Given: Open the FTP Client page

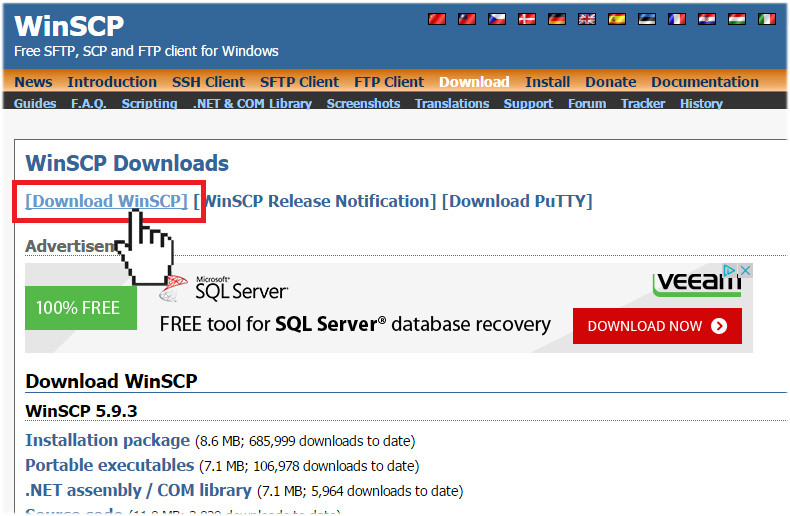Looking at the screenshot, I should [389, 82].
